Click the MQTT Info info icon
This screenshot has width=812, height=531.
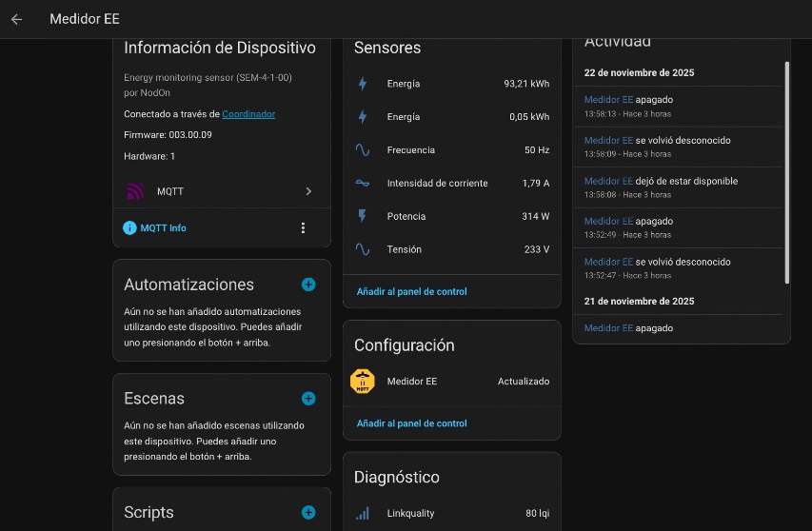129,227
